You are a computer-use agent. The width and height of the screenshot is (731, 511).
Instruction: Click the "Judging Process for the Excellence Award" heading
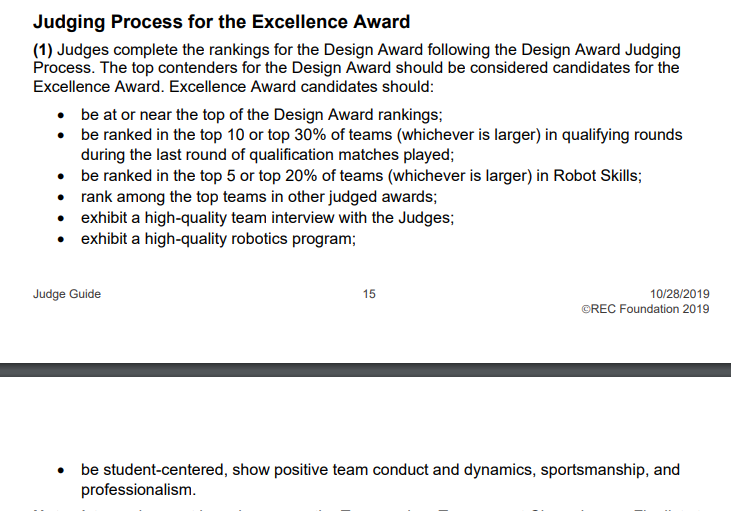[x=221, y=22]
